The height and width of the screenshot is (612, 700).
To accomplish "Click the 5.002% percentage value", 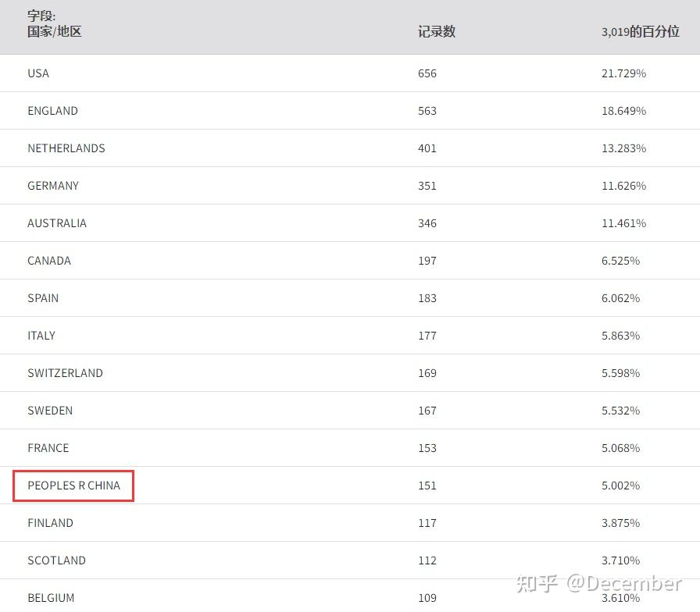I will [620, 486].
